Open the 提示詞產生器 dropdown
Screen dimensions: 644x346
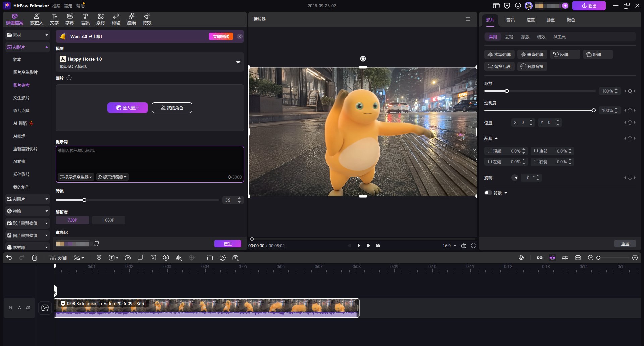tap(76, 177)
